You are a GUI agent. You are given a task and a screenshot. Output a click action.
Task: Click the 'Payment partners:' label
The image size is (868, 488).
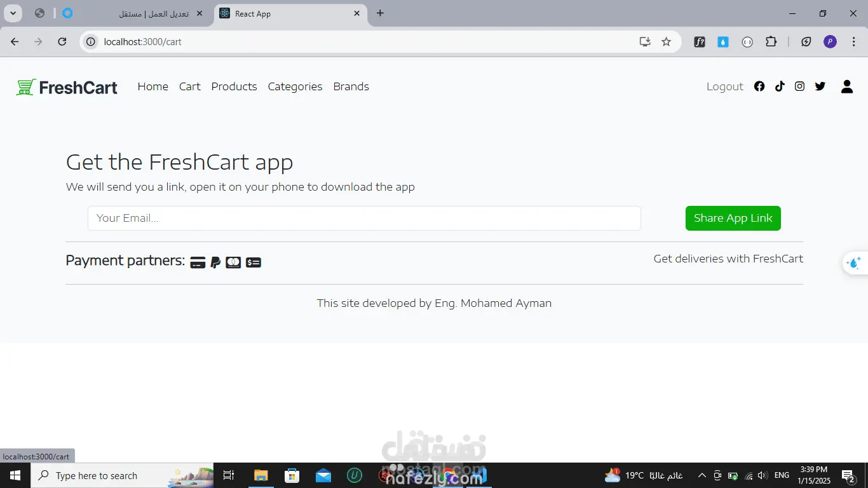click(125, 261)
